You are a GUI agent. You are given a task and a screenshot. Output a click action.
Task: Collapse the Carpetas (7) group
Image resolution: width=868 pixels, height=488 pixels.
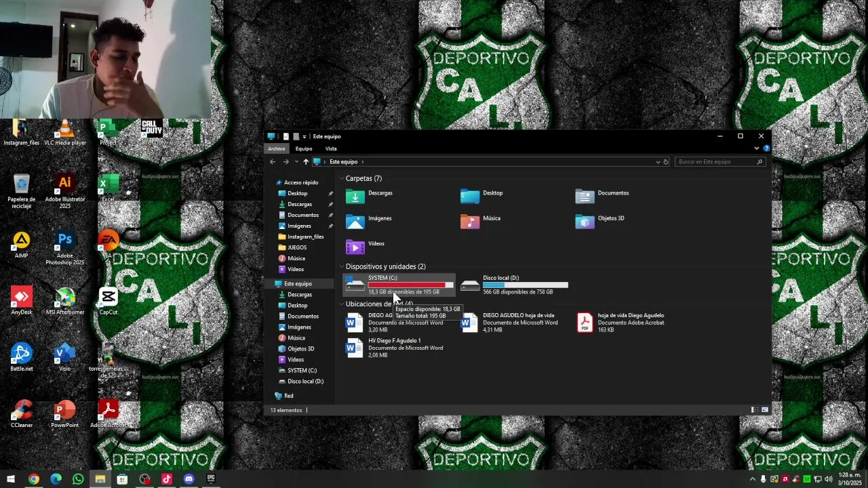click(341, 179)
